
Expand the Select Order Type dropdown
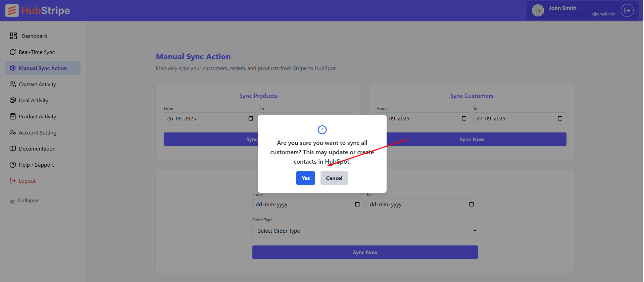click(x=365, y=231)
